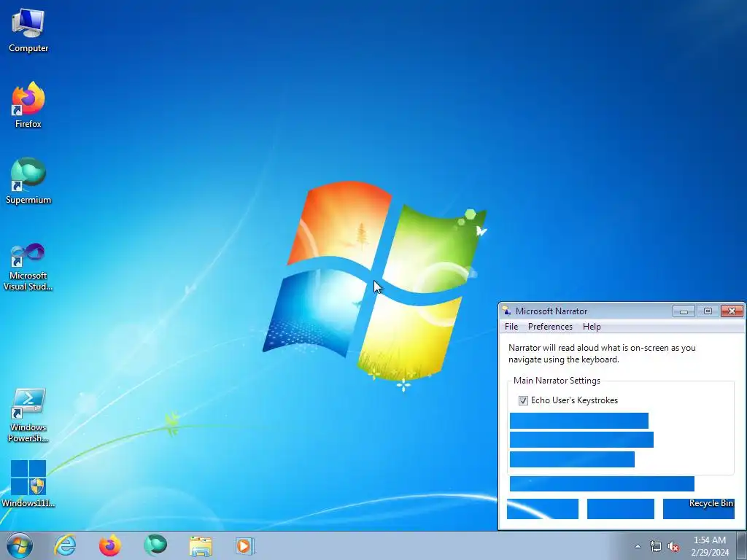Click the muted volume tray icon

click(x=673, y=547)
